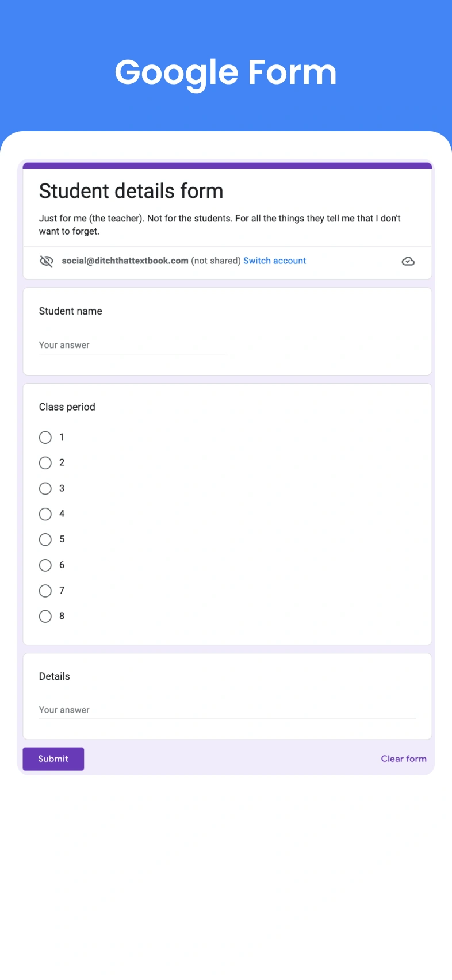Click into the Details answer field

(x=227, y=710)
